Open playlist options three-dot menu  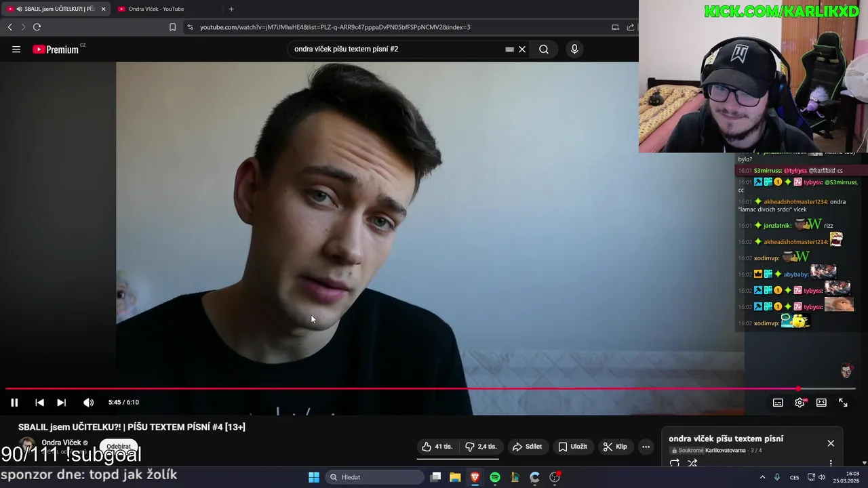[831, 464]
